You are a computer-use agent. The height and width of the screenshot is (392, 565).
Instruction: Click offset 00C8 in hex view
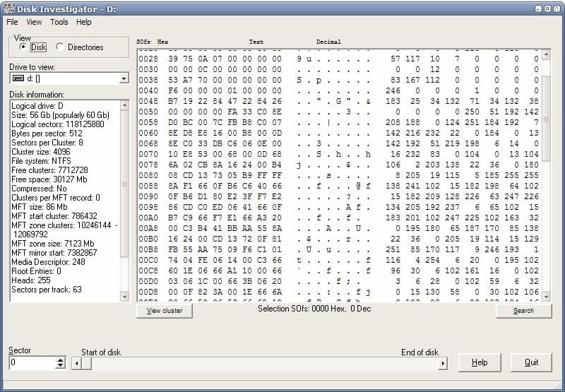[148, 271]
